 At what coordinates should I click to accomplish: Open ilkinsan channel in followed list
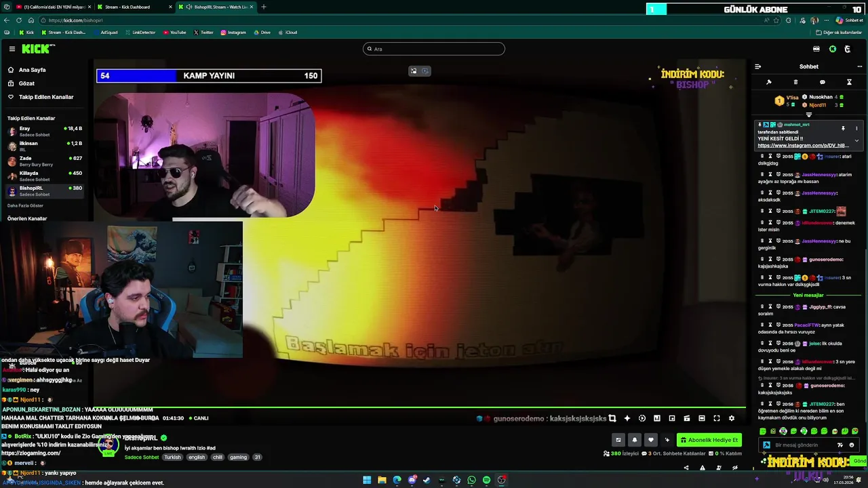(x=43, y=146)
